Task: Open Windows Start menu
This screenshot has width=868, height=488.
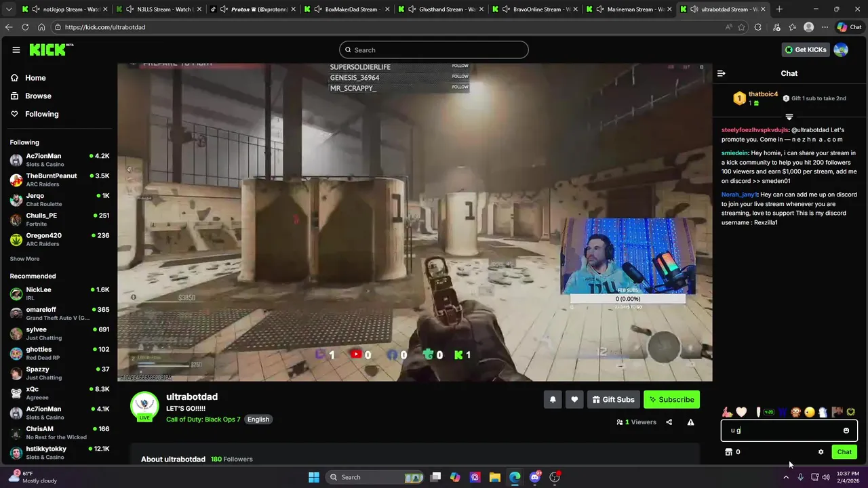Action: 314,477
